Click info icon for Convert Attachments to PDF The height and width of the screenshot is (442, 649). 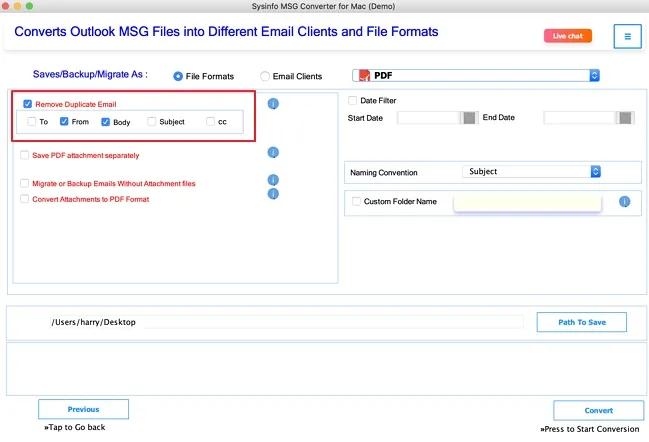[x=273, y=194]
